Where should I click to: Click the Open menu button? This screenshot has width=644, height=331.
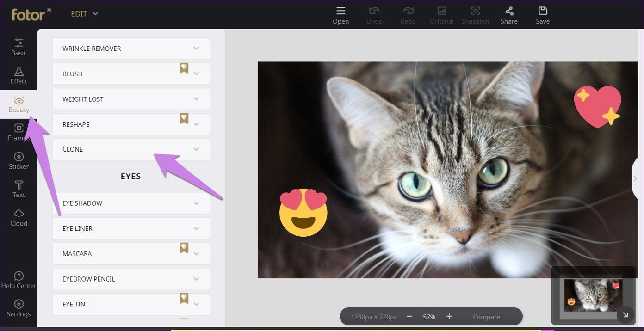pyautogui.click(x=341, y=15)
